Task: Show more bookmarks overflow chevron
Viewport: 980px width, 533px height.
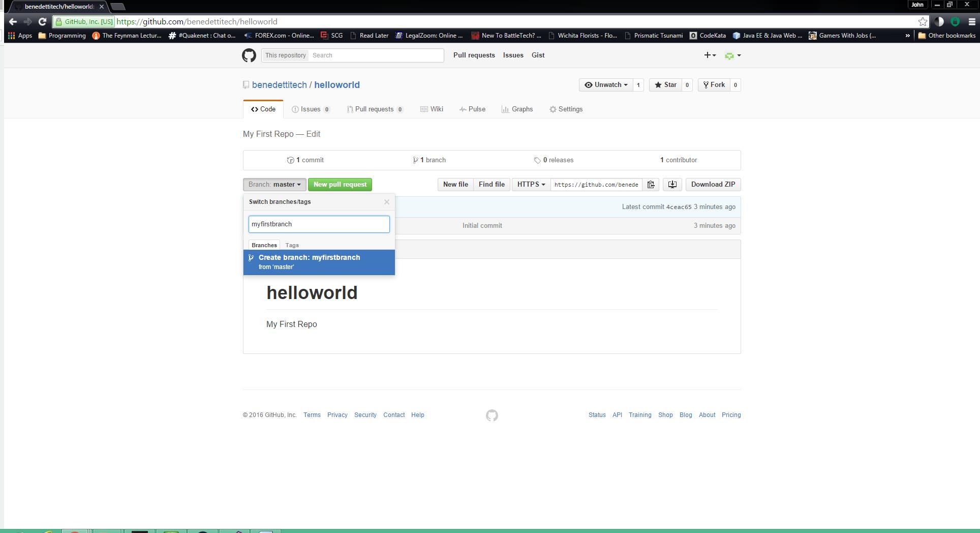Action: pos(907,36)
